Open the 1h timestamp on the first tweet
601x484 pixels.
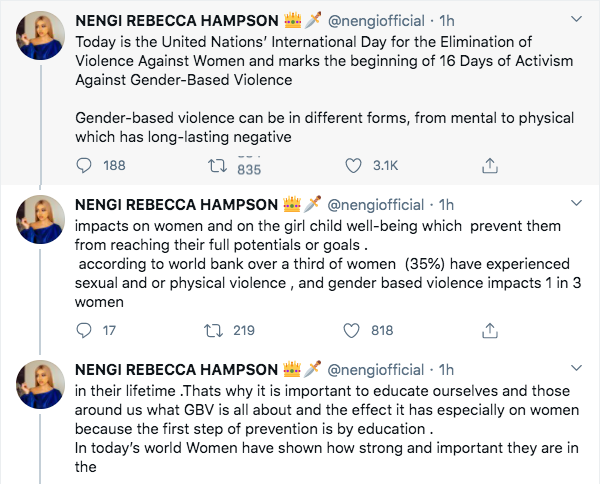(447, 20)
